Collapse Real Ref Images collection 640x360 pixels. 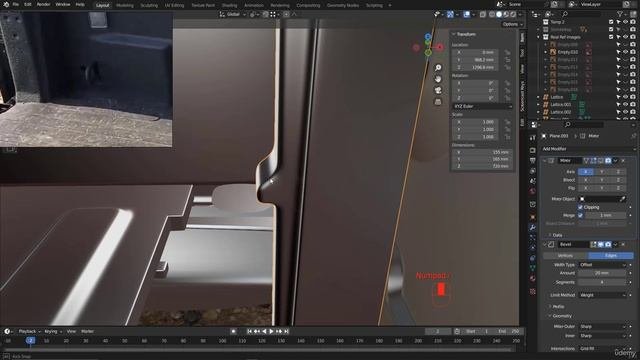click(538, 37)
